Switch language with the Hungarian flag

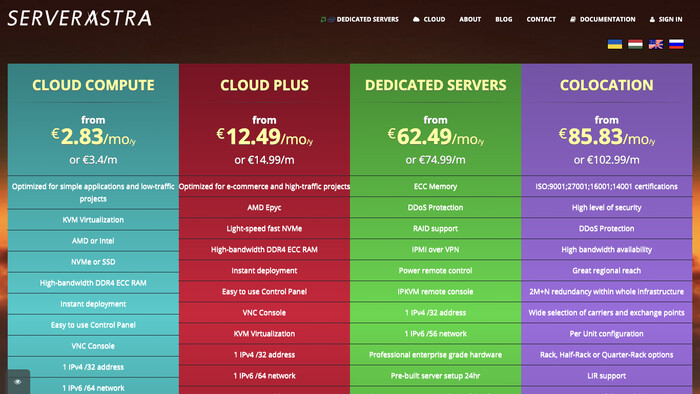[635, 44]
